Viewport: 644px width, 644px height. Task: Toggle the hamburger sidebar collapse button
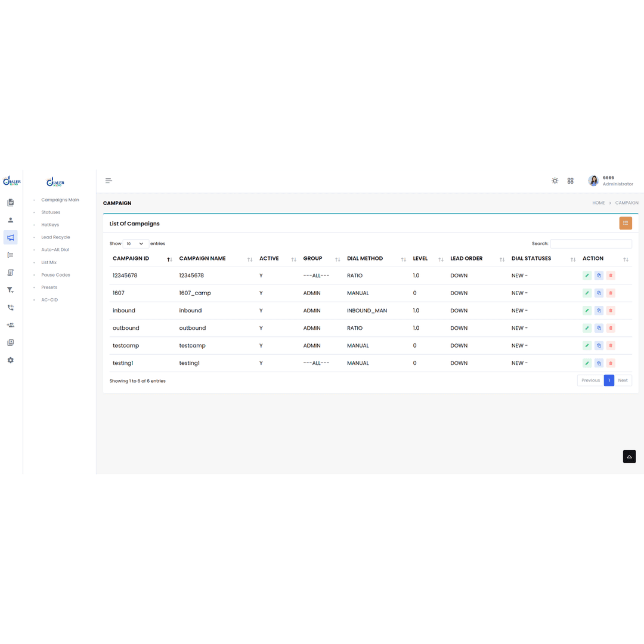[109, 181]
